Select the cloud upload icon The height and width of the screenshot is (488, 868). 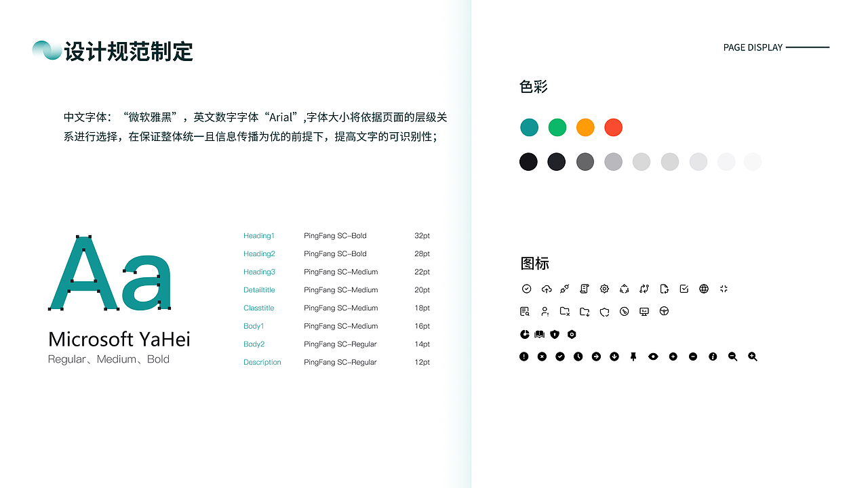click(547, 289)
